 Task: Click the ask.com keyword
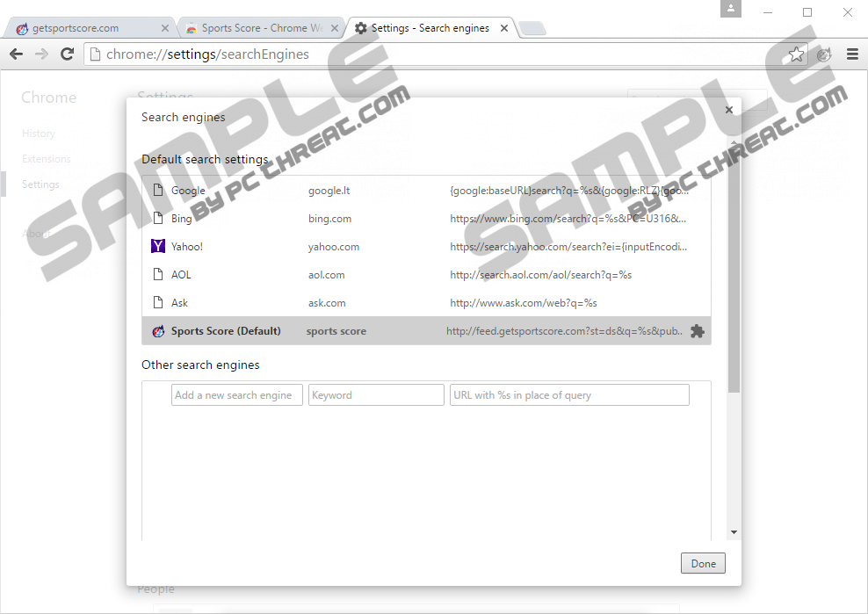click(x=327, y=303)
